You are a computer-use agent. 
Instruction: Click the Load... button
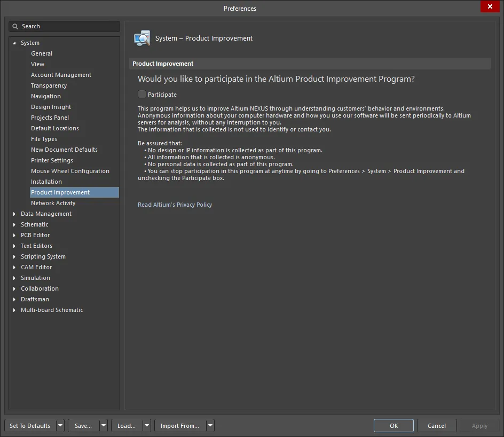click(127, 425)
